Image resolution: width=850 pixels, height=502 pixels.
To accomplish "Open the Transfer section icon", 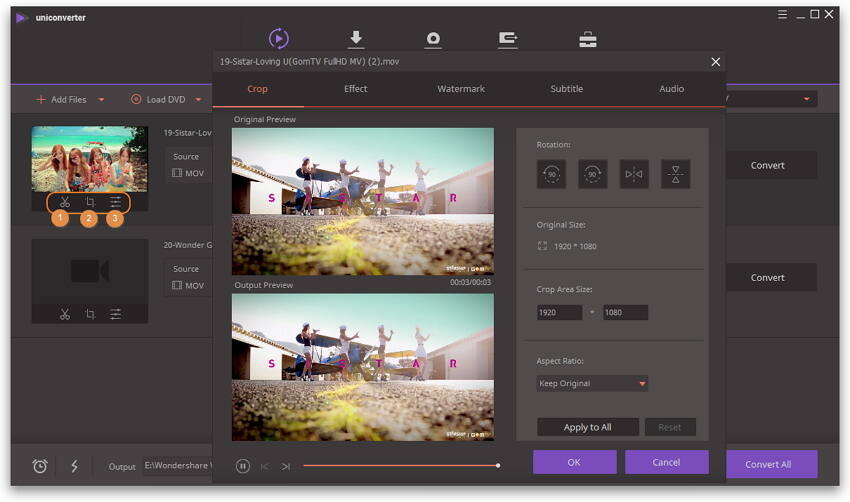I will tap(507, 39).
